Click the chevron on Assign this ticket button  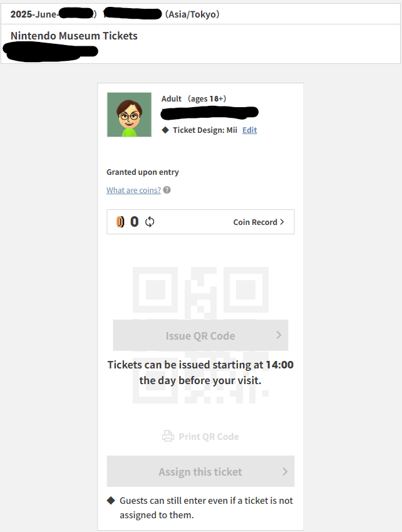pyautogui.click(x=285, y=471)
